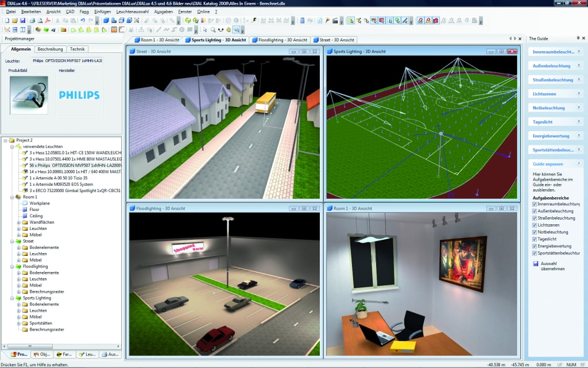This screenshot has width=588, height=368.
Task: Open the Beschreibung tab
Action: tap(51, 49)
